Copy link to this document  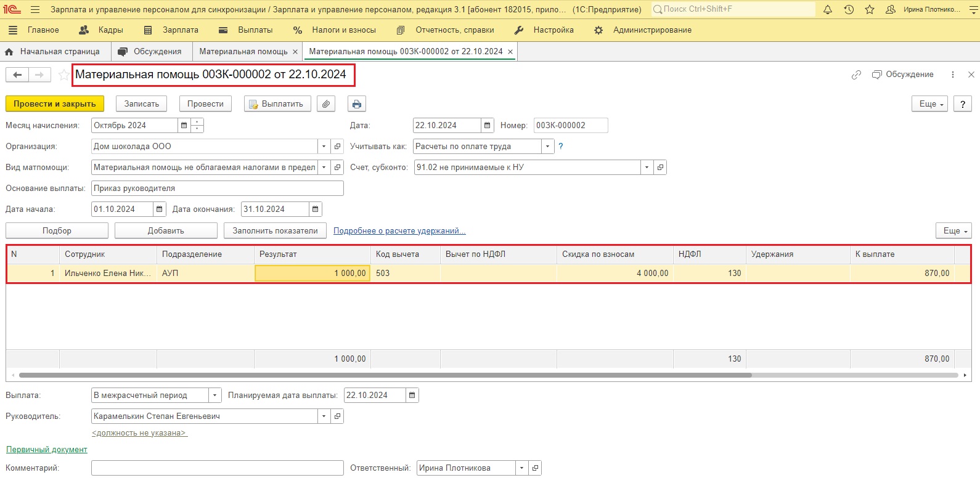click(856, 75)
